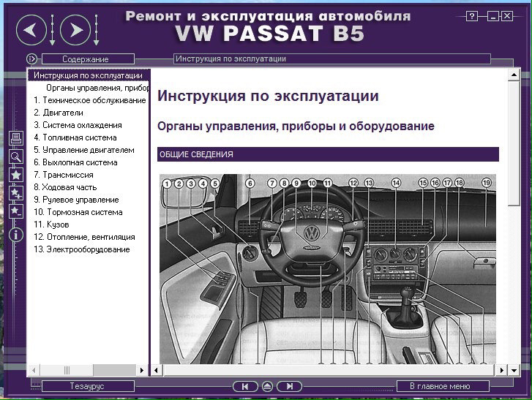This screenshot has height=400, width=532.
Task: Click callout number 14 on diagram
Action: (x=396, y=183)
